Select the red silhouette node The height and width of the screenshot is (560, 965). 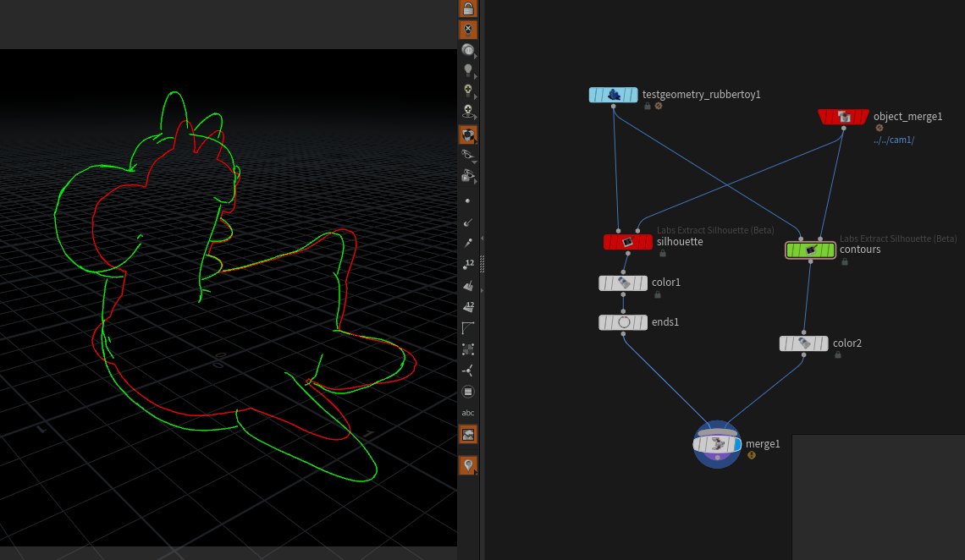(628, 242)
